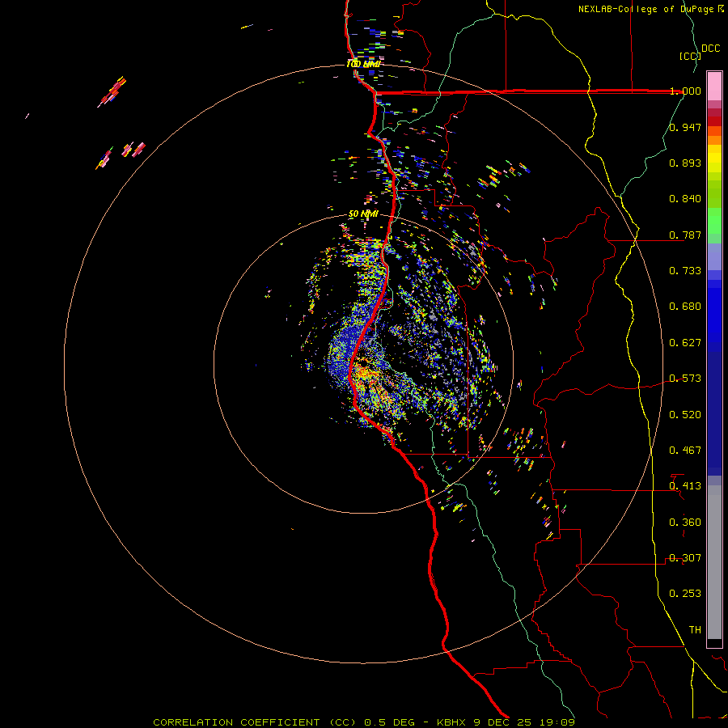Image resolution: width=728 pixels, height=728 pixels.
Task: Pick the red color bar segment near 0.947
Action: point(714,121)
